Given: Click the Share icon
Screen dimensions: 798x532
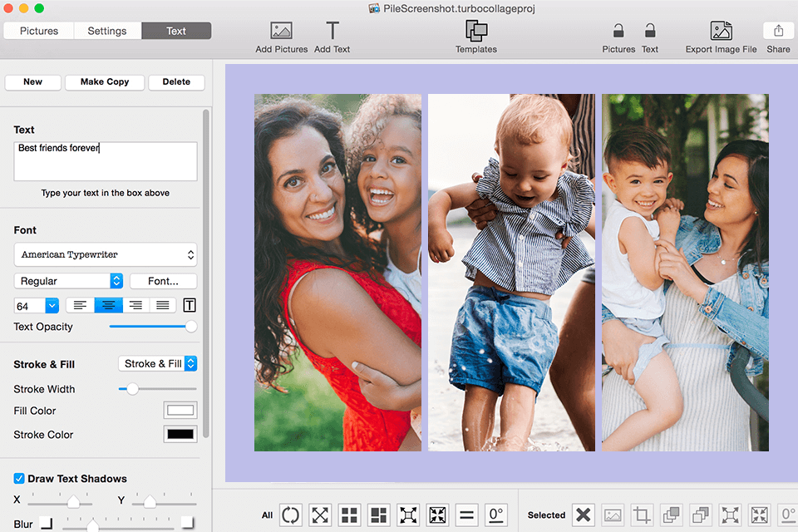Looking at the screenshot, I should [x=776, y=32].
